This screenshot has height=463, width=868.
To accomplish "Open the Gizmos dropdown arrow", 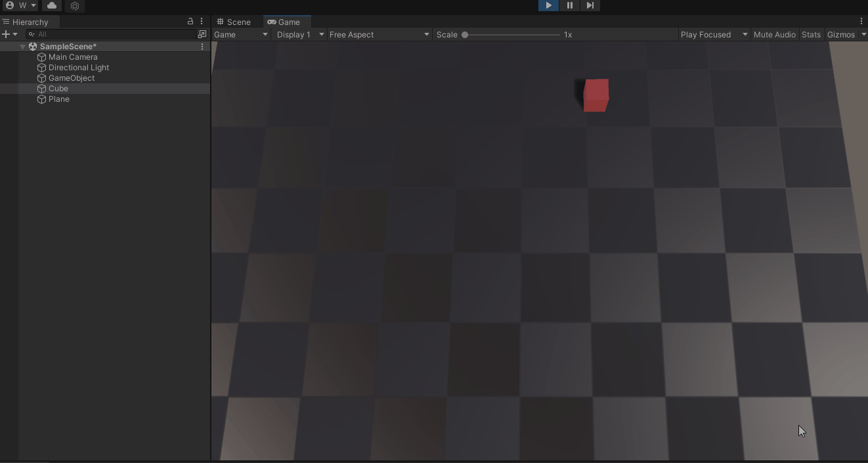I will tap(863, 34).
